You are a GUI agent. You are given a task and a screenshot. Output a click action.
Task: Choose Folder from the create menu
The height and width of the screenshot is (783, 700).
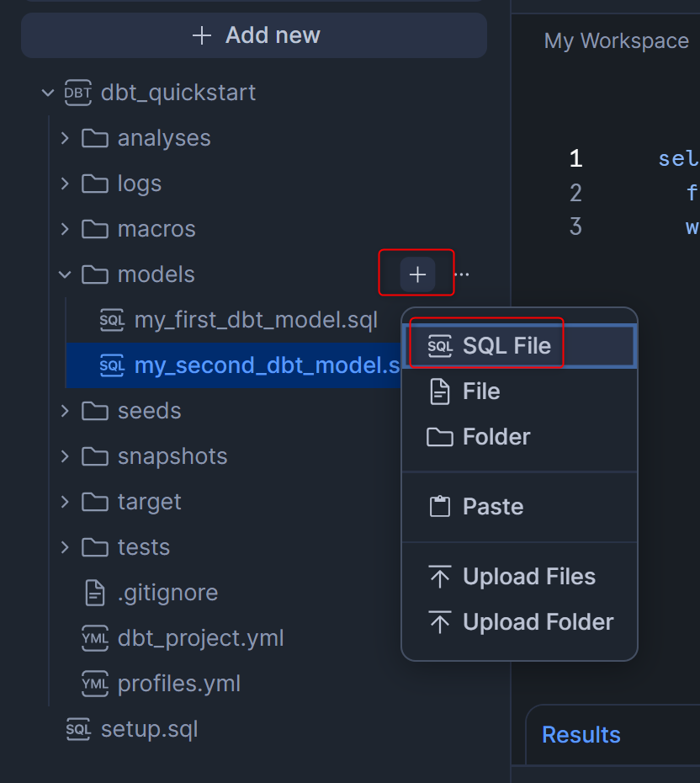point(519,436)
